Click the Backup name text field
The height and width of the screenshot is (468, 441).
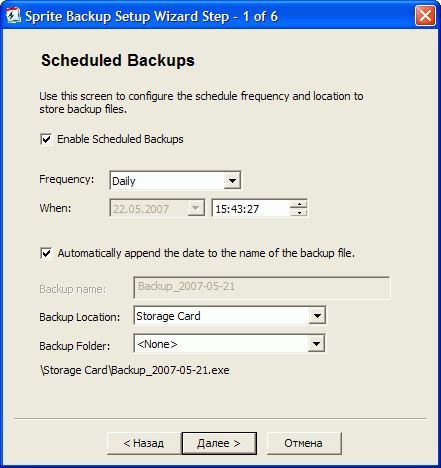click(x=262, y=287)
